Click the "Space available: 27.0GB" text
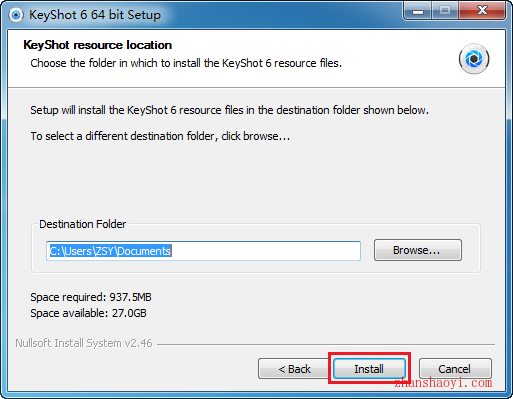The width and height of the screenshot is (513, 399). [88, 313]
